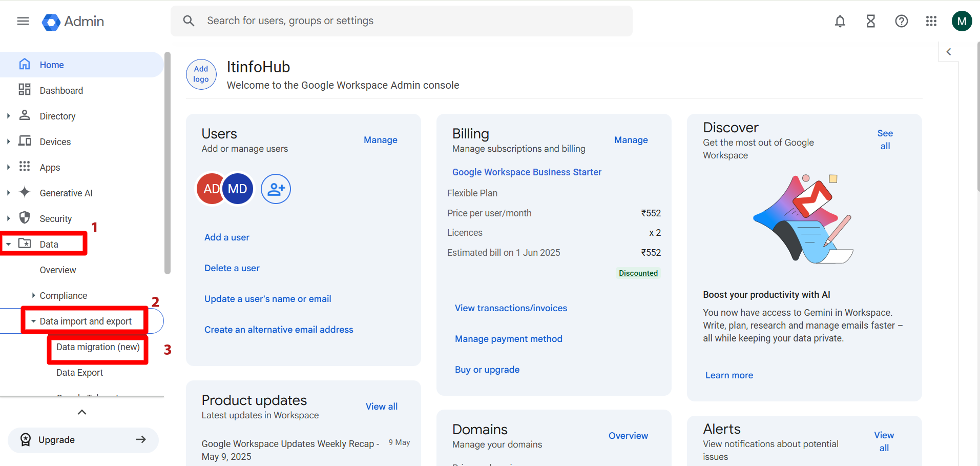Click the Buy or upgrade link
Viewport: 980px width, 466px height.
pyautogui.click(x=487, y=370)
